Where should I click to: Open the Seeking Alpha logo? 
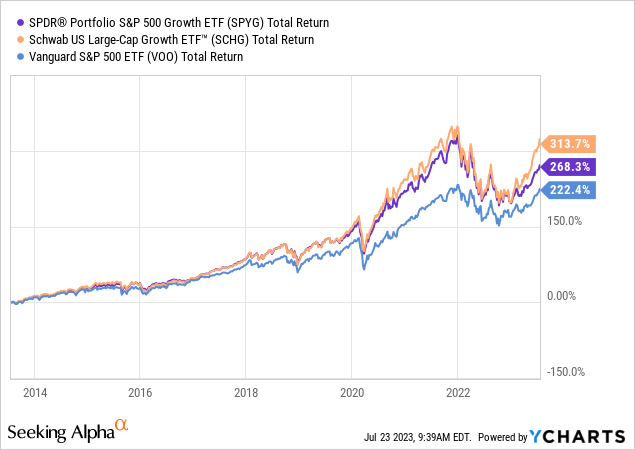click(60, 431)
